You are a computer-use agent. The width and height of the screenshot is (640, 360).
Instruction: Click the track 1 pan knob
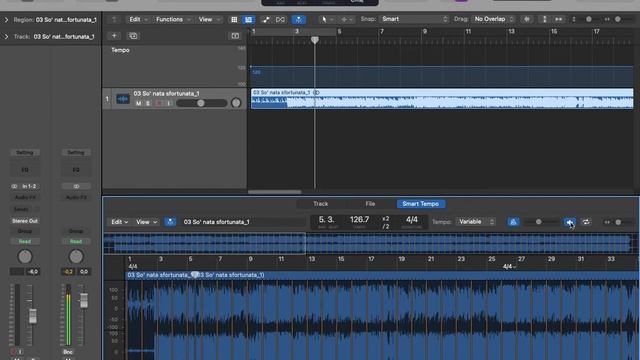click(236, 103)
